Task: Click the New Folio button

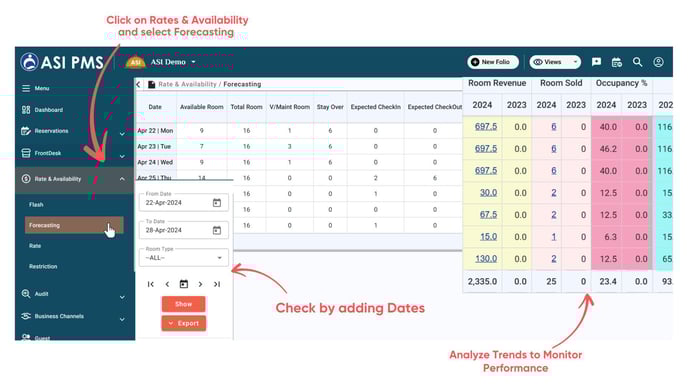Action: click(493, 62)
